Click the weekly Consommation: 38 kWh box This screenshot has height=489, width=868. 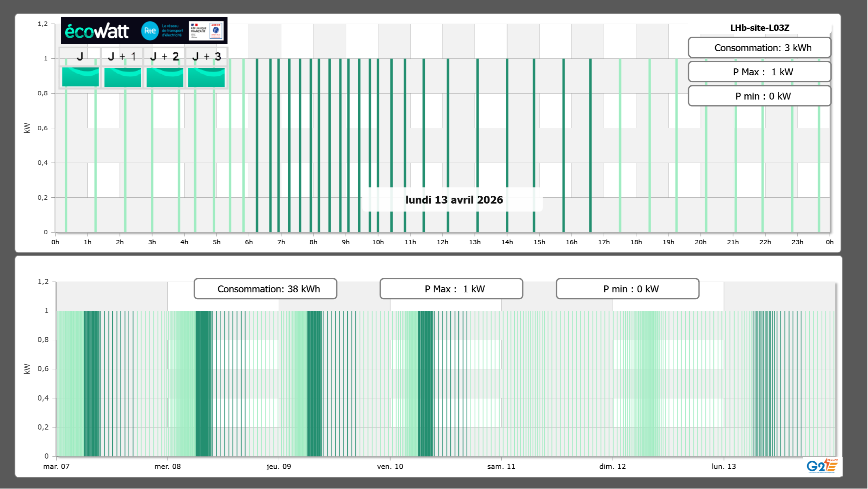tap(265, 289)
